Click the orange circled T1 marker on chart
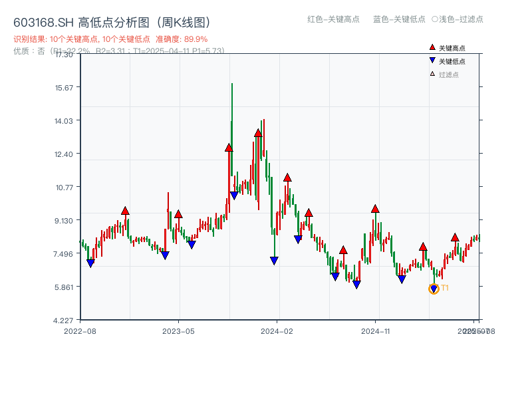 433,289
